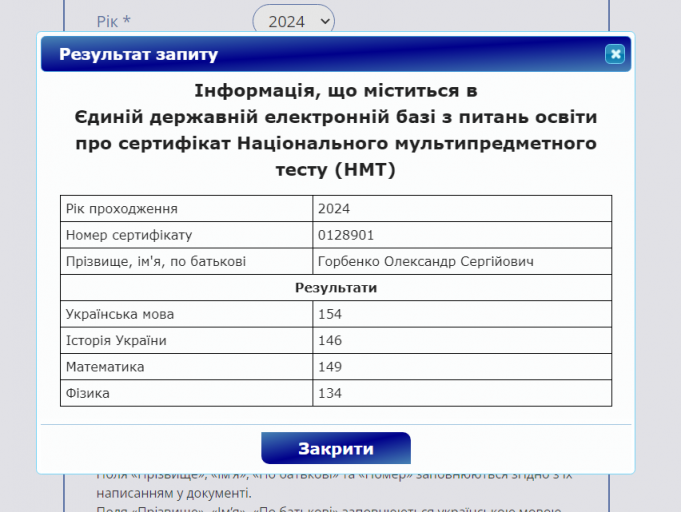The height and width of the screenshot is (512, 681).
Task: Click the Номер сертифікату label
Action: (x=129, y=235)
